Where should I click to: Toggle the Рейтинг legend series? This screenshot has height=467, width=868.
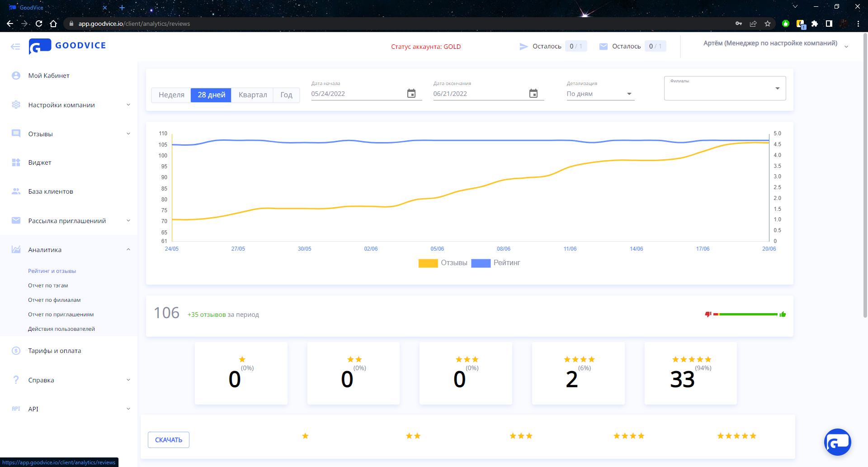pos(496,263)
